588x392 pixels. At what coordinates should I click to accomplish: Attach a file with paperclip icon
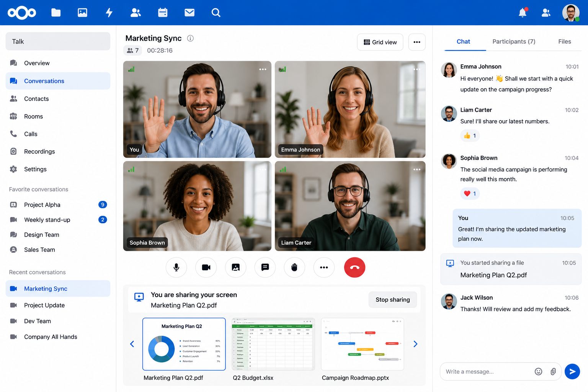point(553,372)
